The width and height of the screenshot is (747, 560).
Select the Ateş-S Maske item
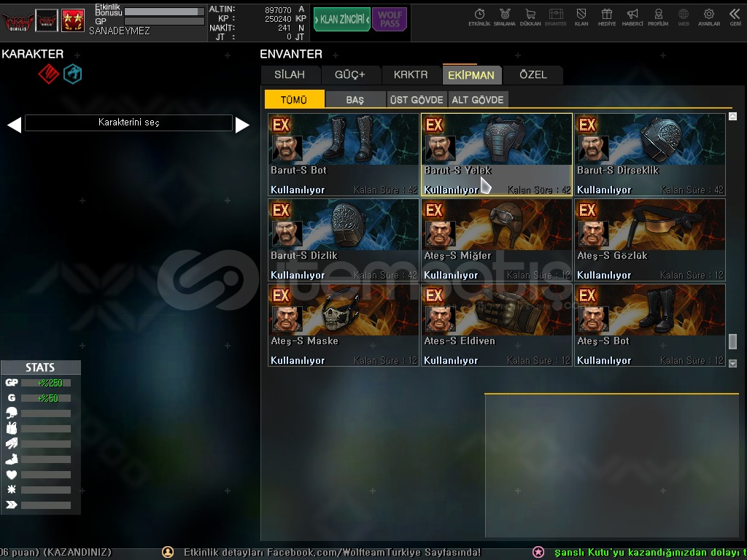(x=344, y=325)
